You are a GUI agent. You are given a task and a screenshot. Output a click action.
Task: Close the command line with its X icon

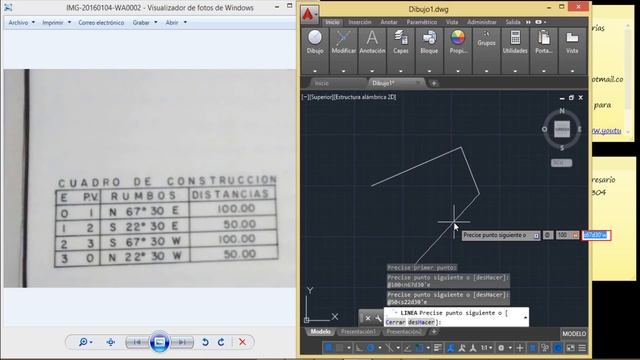[368, 318]
